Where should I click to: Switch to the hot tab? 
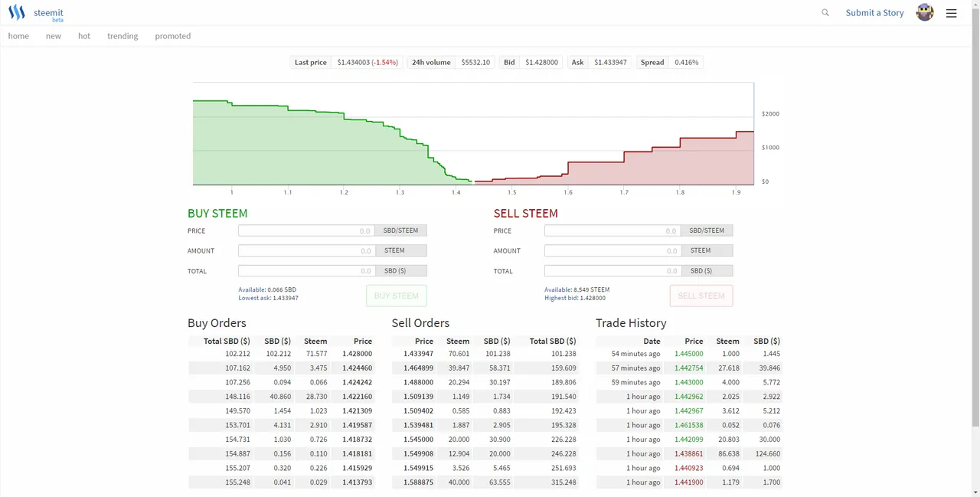[x=84, y=36]
